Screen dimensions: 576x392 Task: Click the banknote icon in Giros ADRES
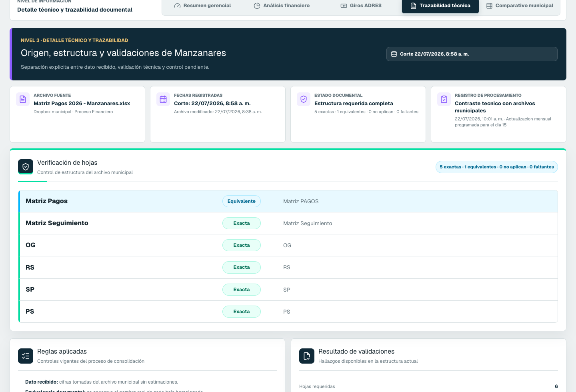click(x=344, y=6)
